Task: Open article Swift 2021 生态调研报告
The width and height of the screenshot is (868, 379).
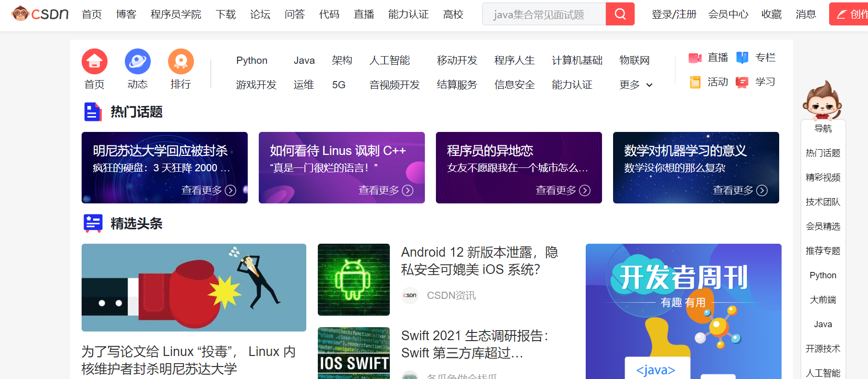Action: tap(475, 344)
